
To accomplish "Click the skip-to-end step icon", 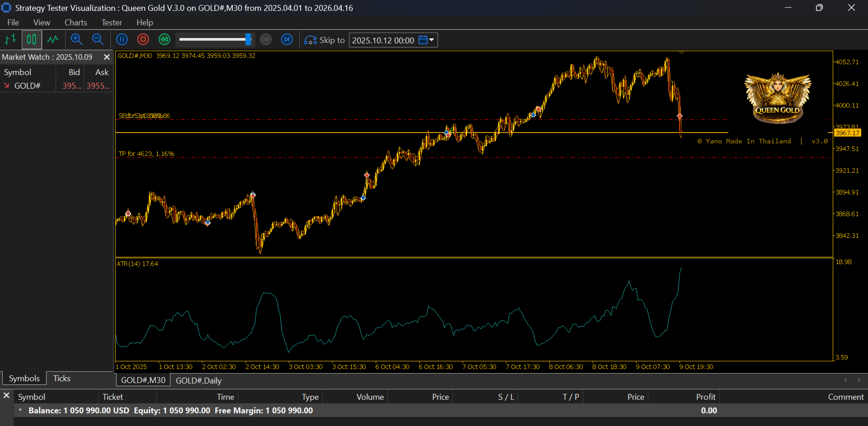I will (287, 40).
